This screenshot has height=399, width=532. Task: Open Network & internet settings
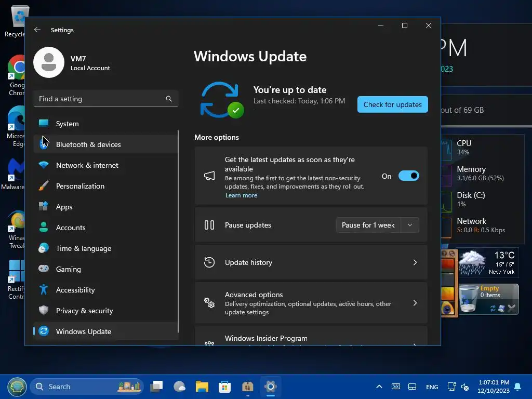tap(105, 165)
